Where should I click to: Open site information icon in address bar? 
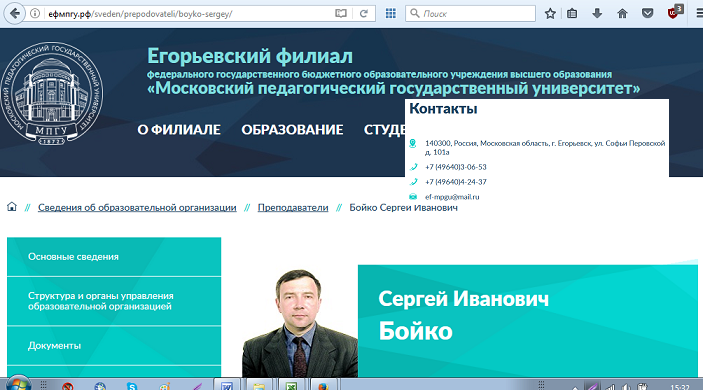(35, 13)
